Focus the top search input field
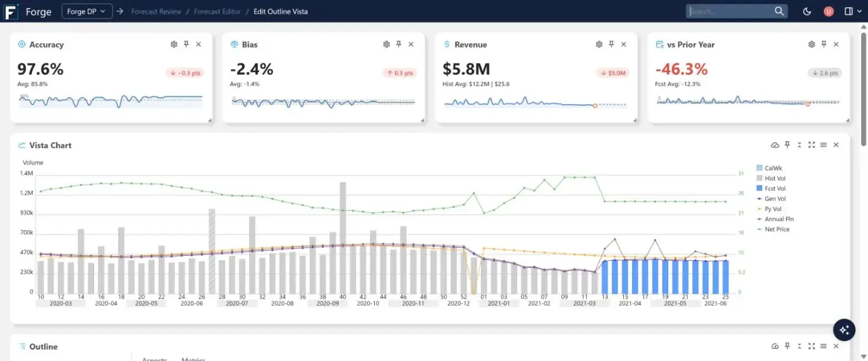The width and height of the screenshot is (868, 361). click(730, 11)
